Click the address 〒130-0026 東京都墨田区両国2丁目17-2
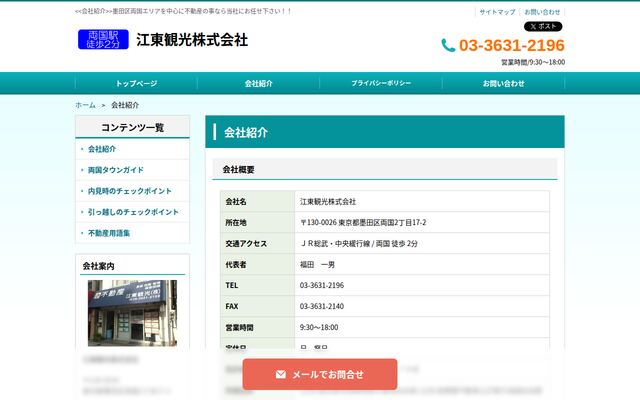This screenshot has width=640, height=400. (x=363, y=222)
